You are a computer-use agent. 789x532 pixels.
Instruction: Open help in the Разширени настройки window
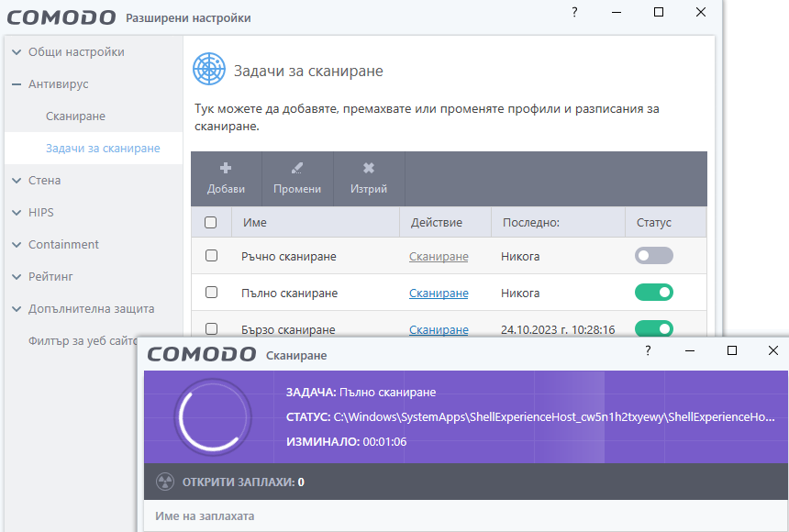tap(574, 12)
